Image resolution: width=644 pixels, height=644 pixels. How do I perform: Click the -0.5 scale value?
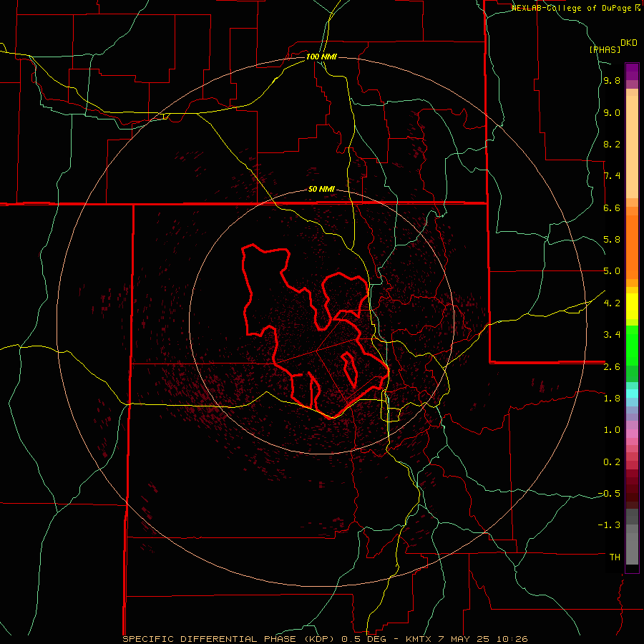tap(609, 494)
